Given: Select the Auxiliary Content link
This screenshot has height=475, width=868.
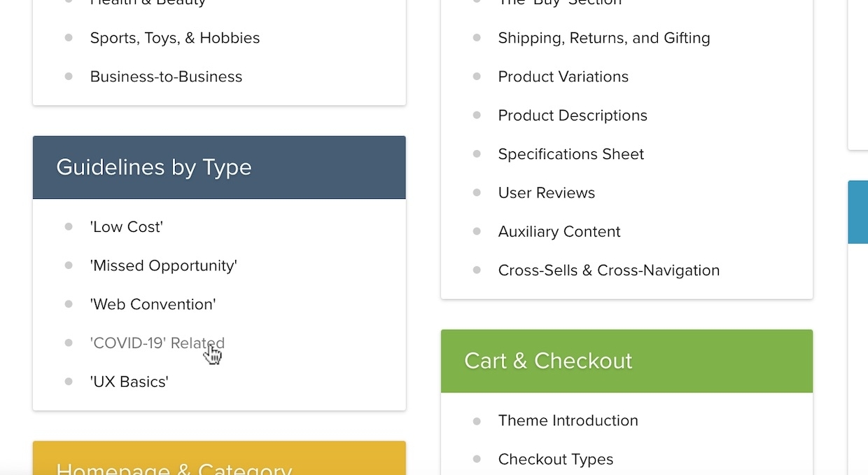Looking at the screenshot, I should (x=559, y=232).
